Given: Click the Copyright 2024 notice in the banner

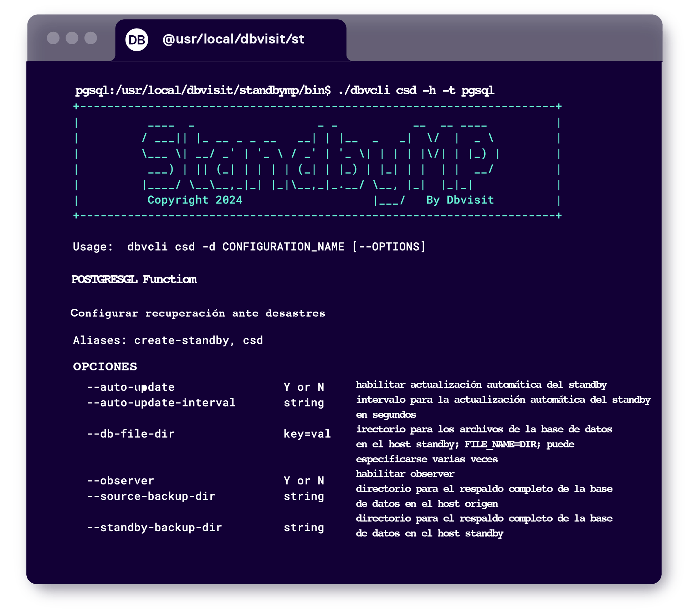Looking at the screenshot, I should 195,200.
